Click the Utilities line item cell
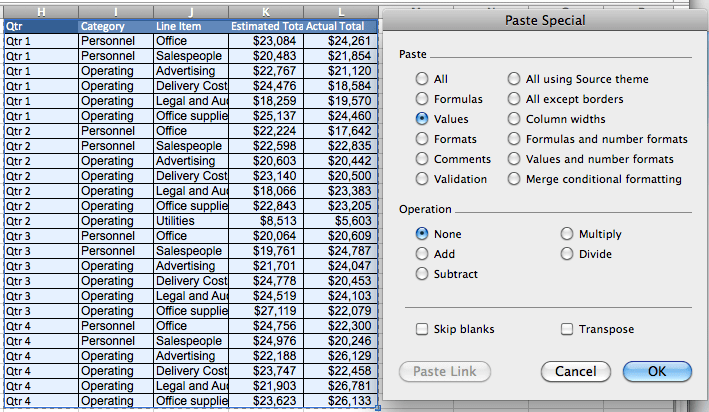Image resolution: width=709 pixels, height=412 pixels. click(x=190, y=221)
